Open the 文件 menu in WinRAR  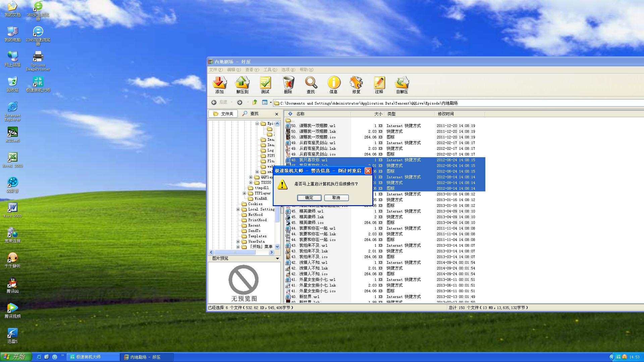[216, 70]
